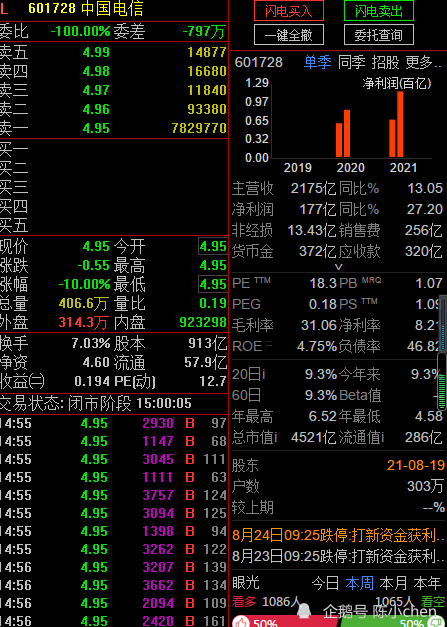This screenshot has height=627, width=447.
Task: Click the 闪电买入 flash buy button
Action: coord(289,11)
